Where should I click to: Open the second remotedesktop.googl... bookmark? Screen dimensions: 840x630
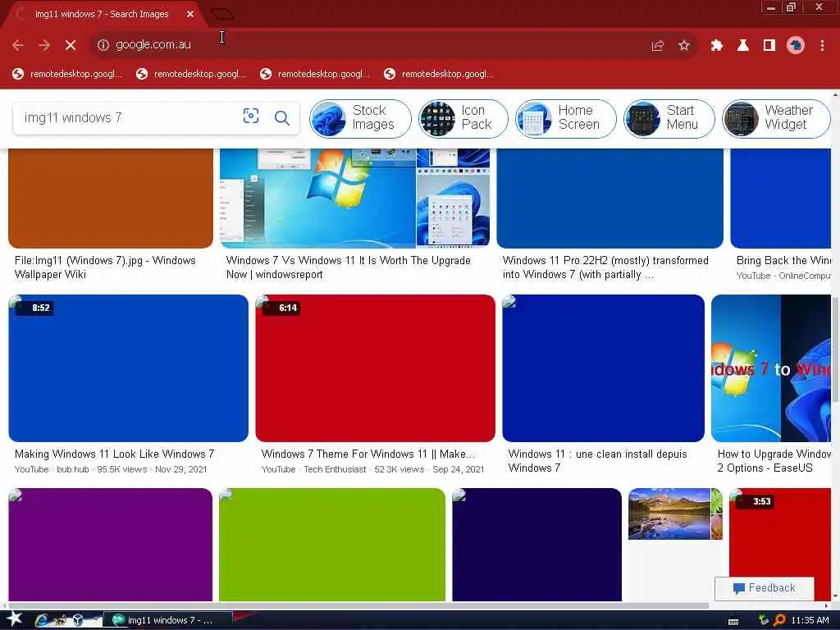click(x=191, y=74)
